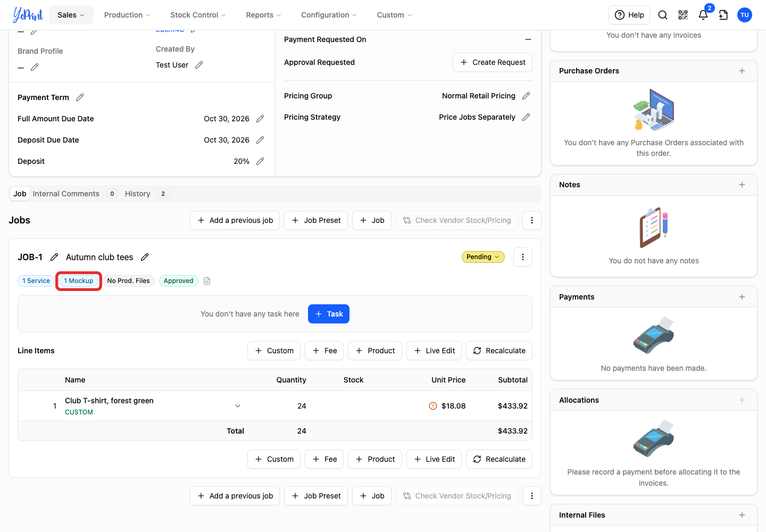Click the Create Request button

493,62
